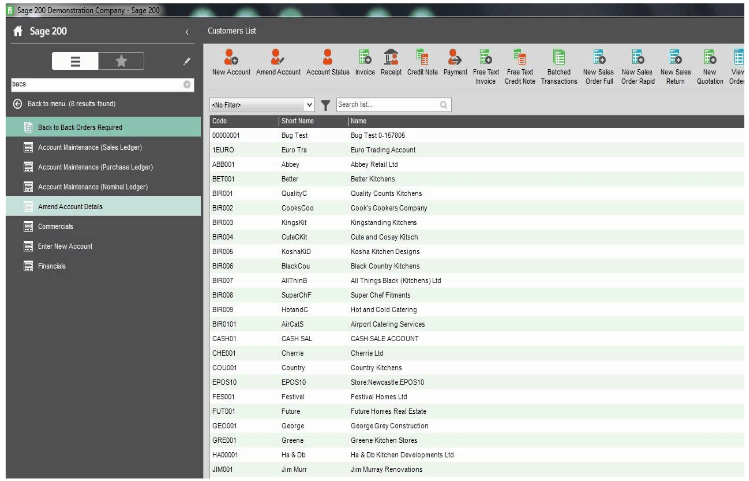This screenshot has height=481, width=749.
Task: Select Store:Newcastle EPOS10 row
Action: pyautogui.click(x=477, y=382)
